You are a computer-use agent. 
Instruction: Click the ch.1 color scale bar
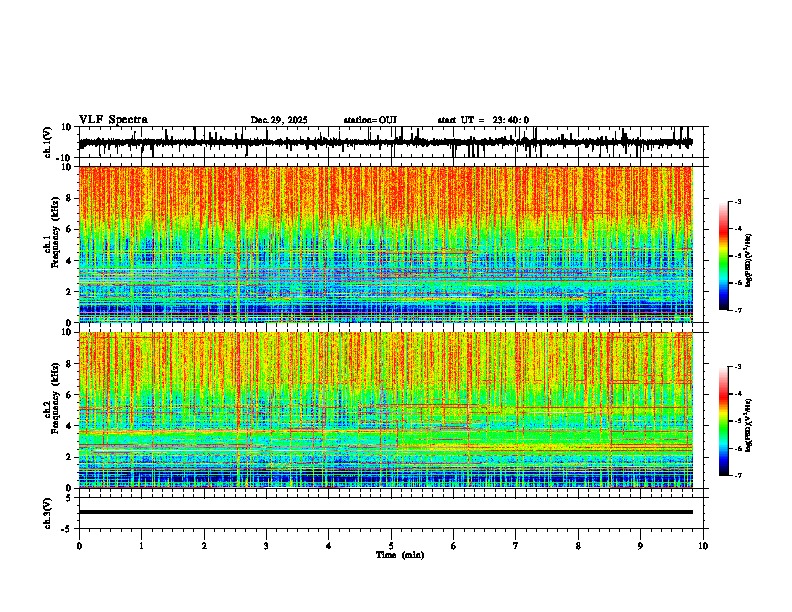pos(724,256)
